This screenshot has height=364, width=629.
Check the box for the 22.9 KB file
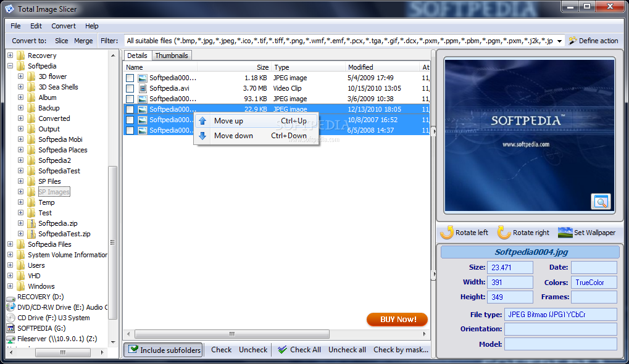(x=130, y=109)
